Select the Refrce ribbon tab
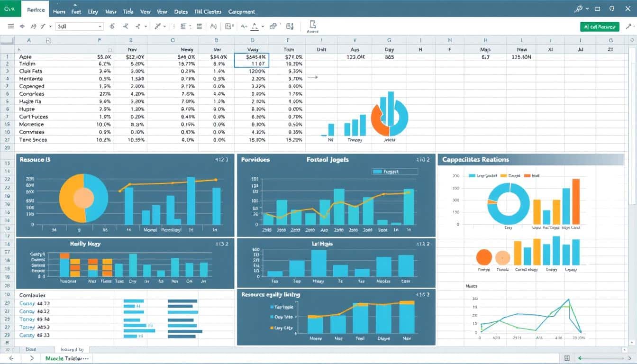This screenshot has width=637, height=364. (x=36, y=9)
